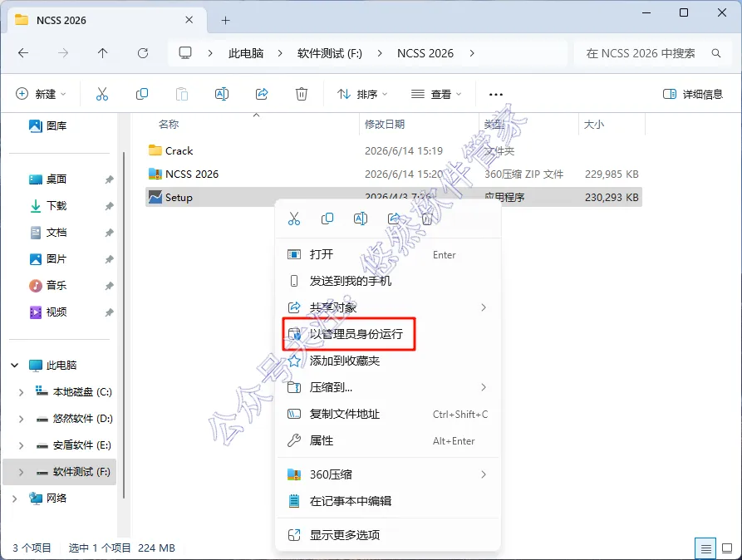Go up one folder level

pos(103,53)
